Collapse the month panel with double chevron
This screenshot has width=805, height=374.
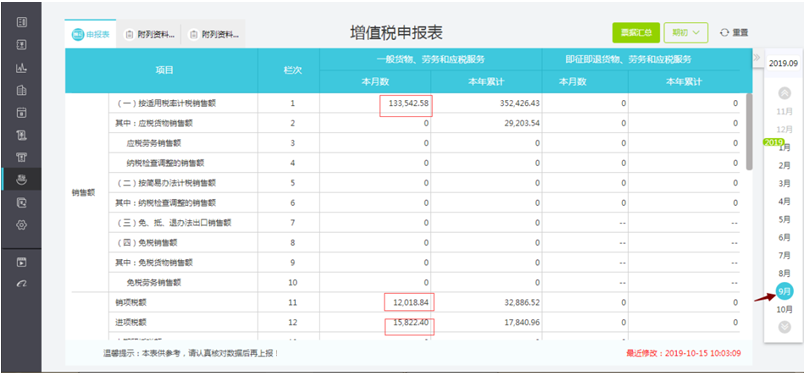click(756, 57)
